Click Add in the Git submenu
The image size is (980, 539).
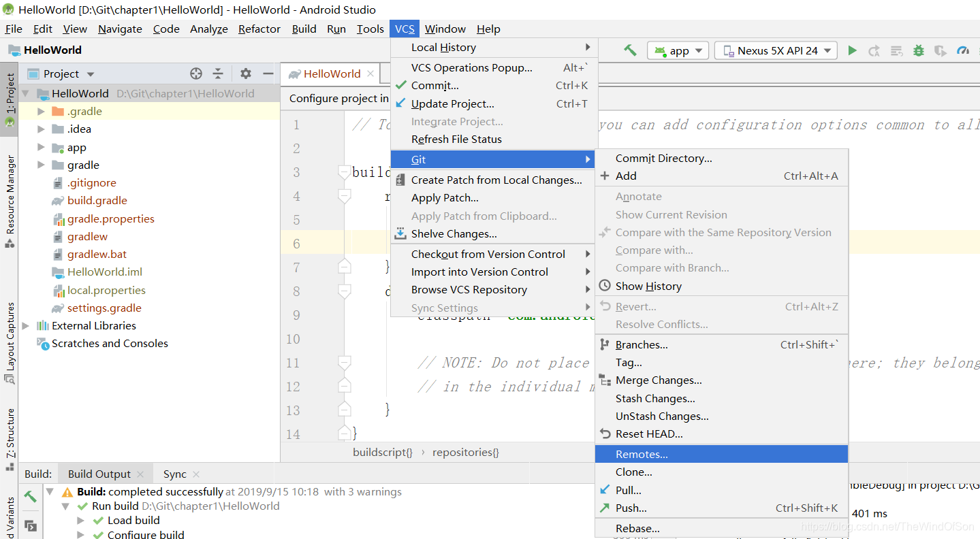(721, 176)
